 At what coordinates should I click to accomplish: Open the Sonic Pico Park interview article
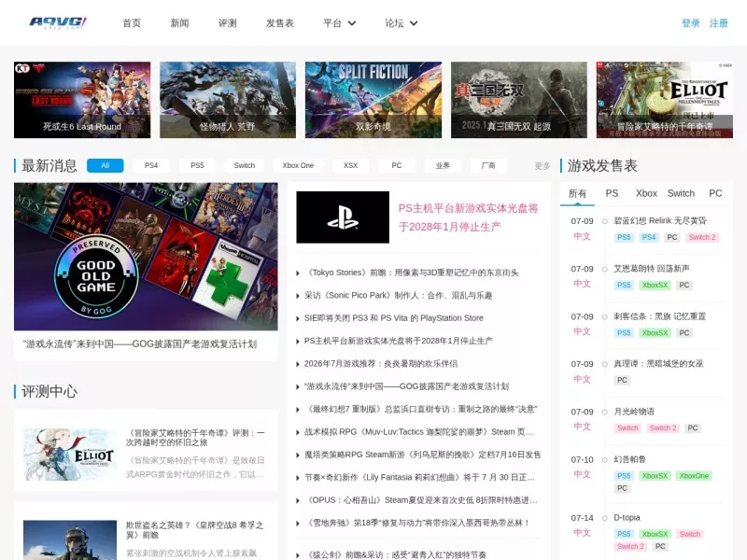click(x=399, y=295)
